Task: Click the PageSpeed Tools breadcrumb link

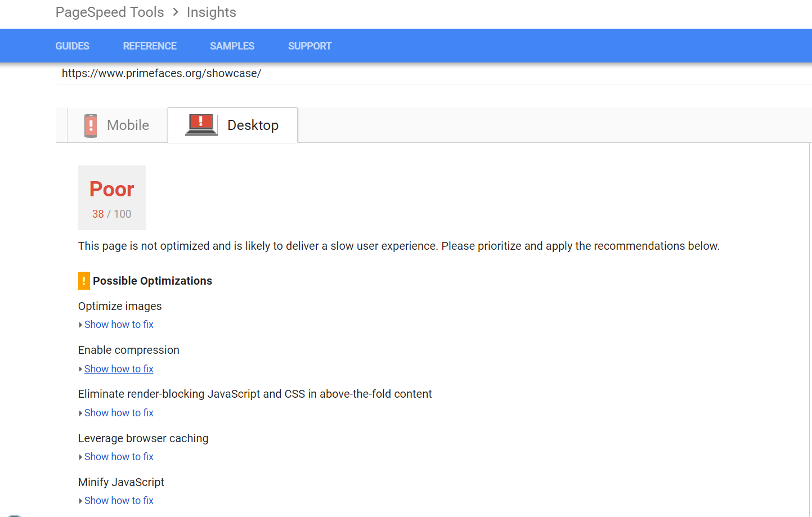Action: point(109,12)
